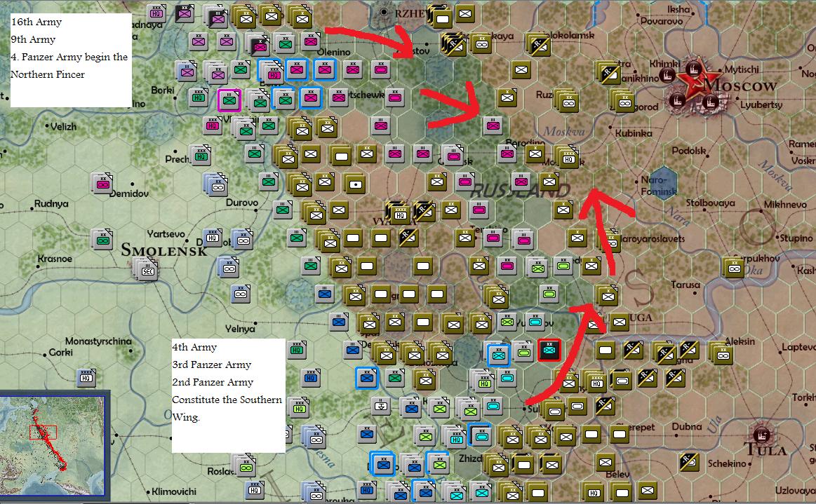Click the '3rd Panzer Army' note line
The width and height of the screenshot is (816, 504).
tap(212, 365)
